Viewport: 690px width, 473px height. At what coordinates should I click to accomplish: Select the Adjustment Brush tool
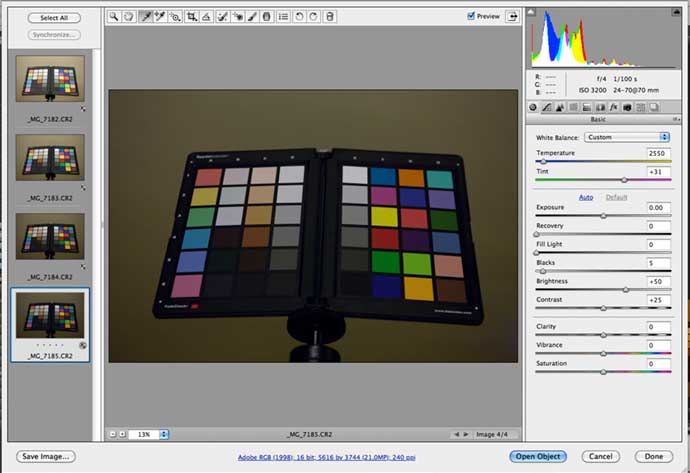[252, 17]
